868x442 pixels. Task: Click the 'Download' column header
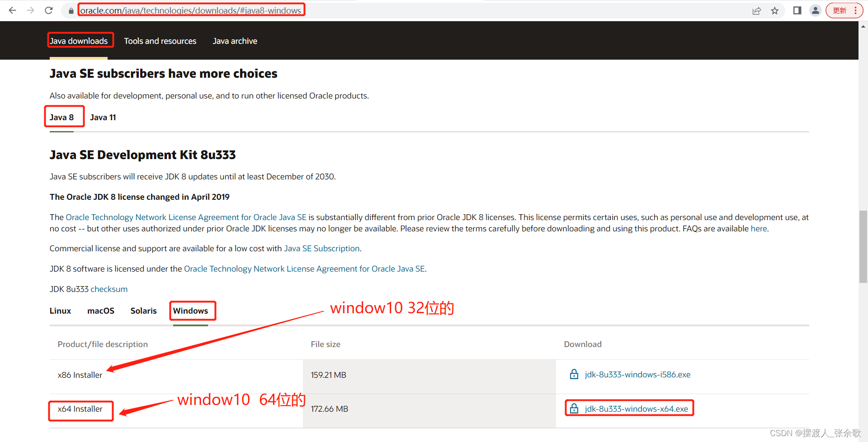pyautogui.click(x=583, y=344)
